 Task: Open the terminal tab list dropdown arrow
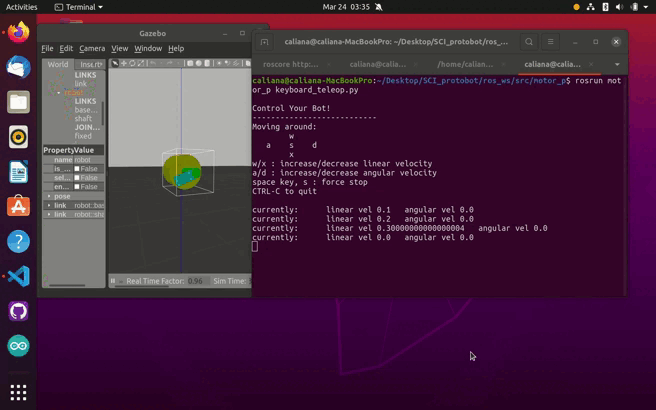(617, 64)
